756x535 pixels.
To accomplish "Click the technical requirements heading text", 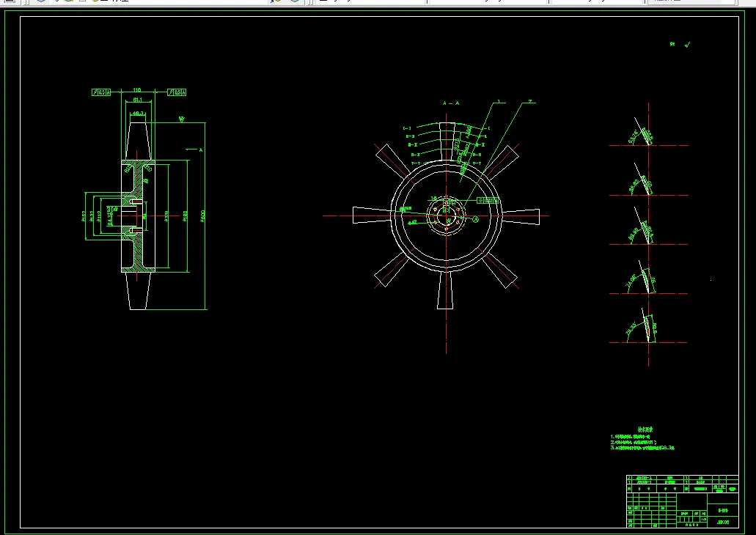I will click(645, 430).
